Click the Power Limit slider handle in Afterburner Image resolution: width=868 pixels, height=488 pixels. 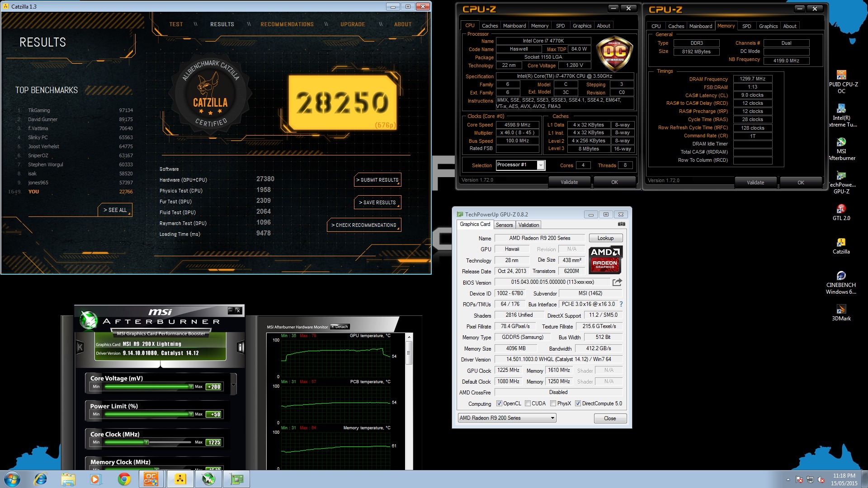click(x=191, y=414)
